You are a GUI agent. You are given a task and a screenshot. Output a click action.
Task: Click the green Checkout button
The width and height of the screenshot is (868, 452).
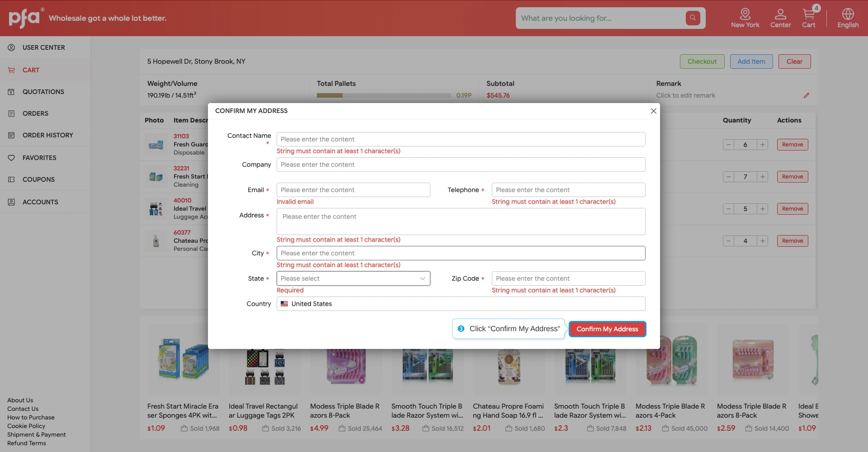click(702, 61)
